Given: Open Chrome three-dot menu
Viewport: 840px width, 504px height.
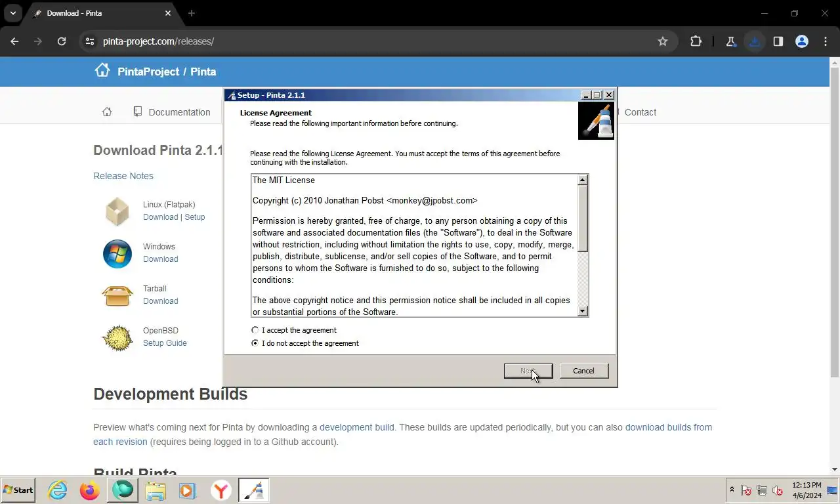Looking at the screenshot, I should point(826,41).
